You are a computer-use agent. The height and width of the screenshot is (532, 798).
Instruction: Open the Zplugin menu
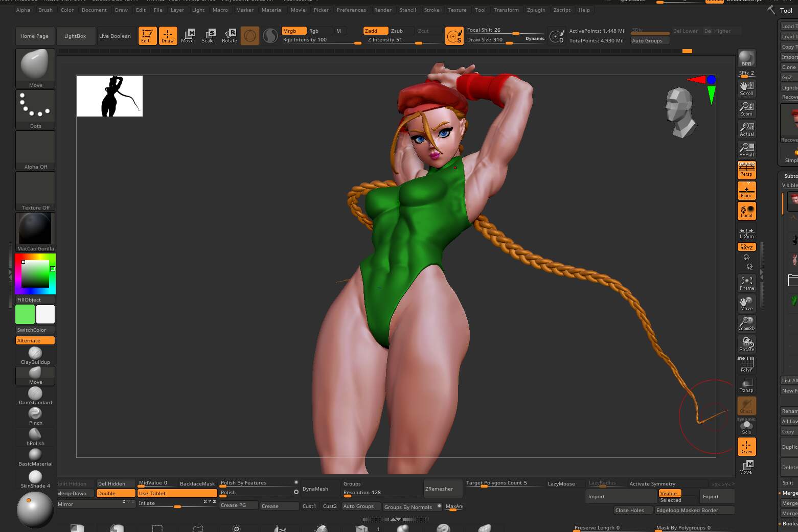tap(536, 10)
